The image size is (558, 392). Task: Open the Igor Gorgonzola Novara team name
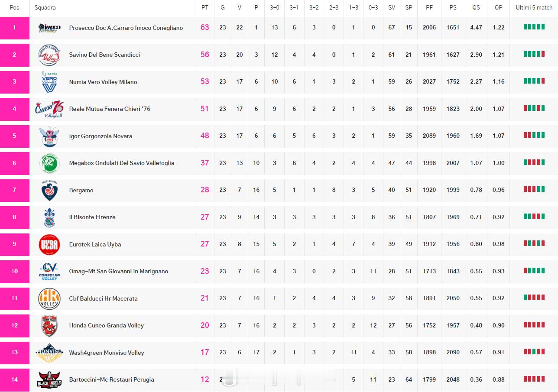(x=101, y=136)
